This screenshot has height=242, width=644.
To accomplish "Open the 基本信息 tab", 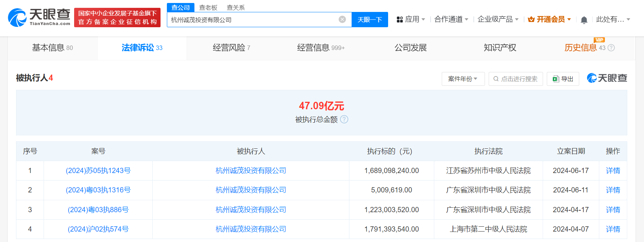I will click(x=53, y=48).
